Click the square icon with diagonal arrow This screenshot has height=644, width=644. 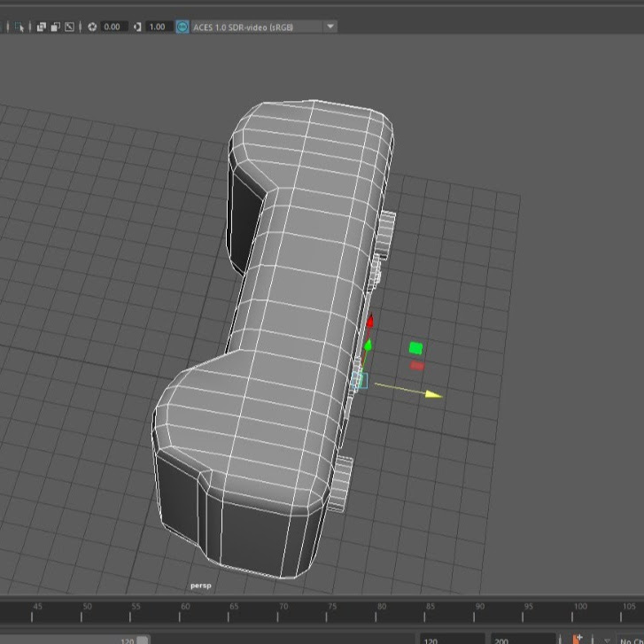[69, 27]
